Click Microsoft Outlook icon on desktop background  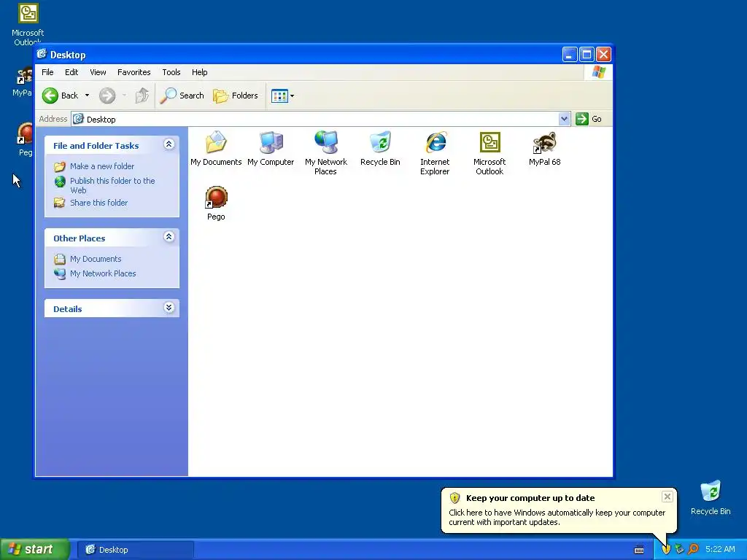pyautogui.click(x=28, y=13)
